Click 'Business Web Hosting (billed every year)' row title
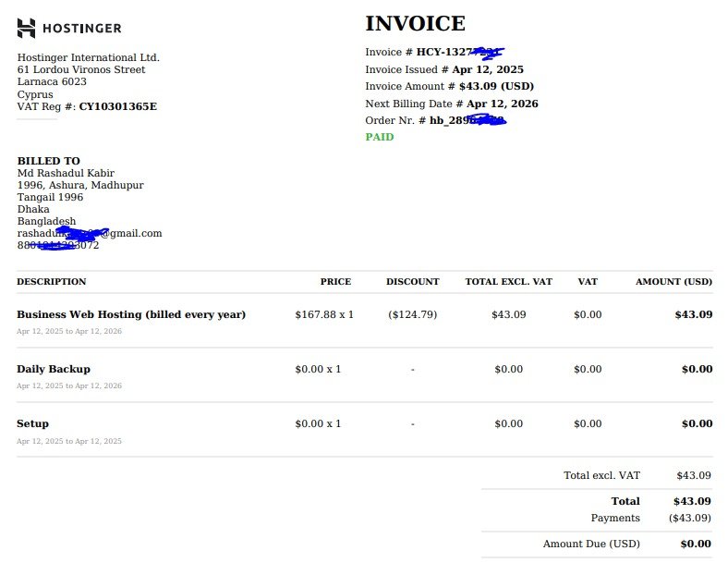 click(x=131, y=314)
